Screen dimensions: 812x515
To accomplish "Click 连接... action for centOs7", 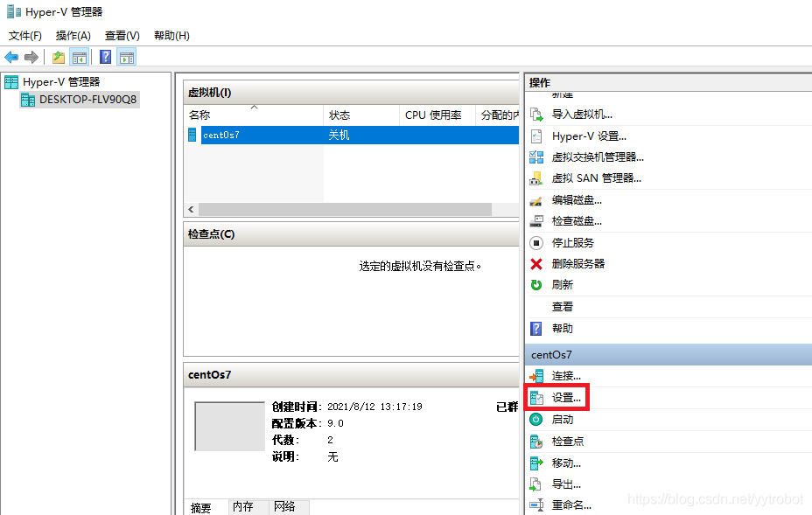I will 566,376.
